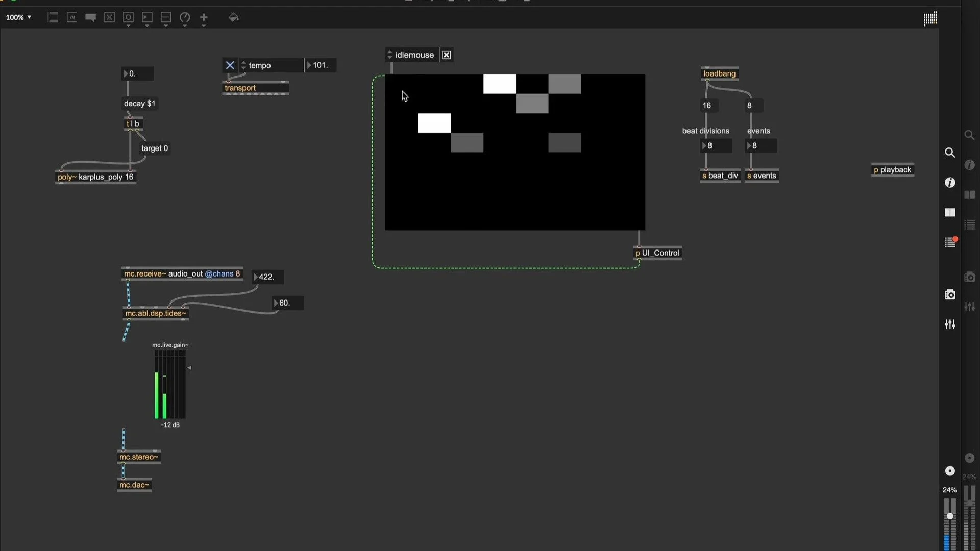The width and height of the screenshot is (980, 551).
Task: Select the Object box tool in the toolbar
Action: point(53,17)
